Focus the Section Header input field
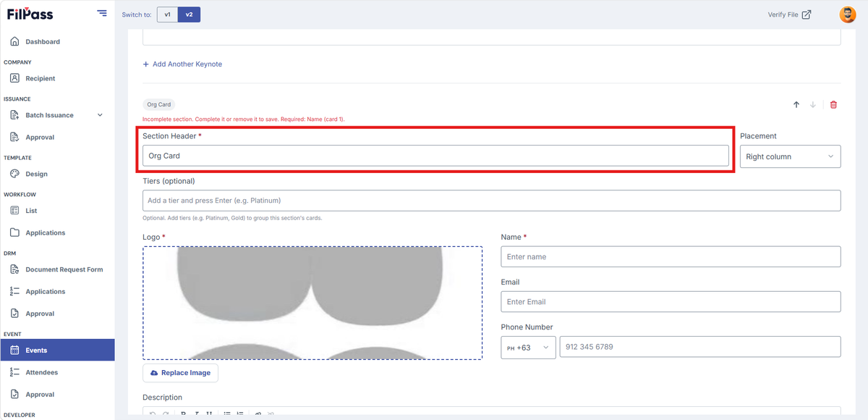 (435, 156)
